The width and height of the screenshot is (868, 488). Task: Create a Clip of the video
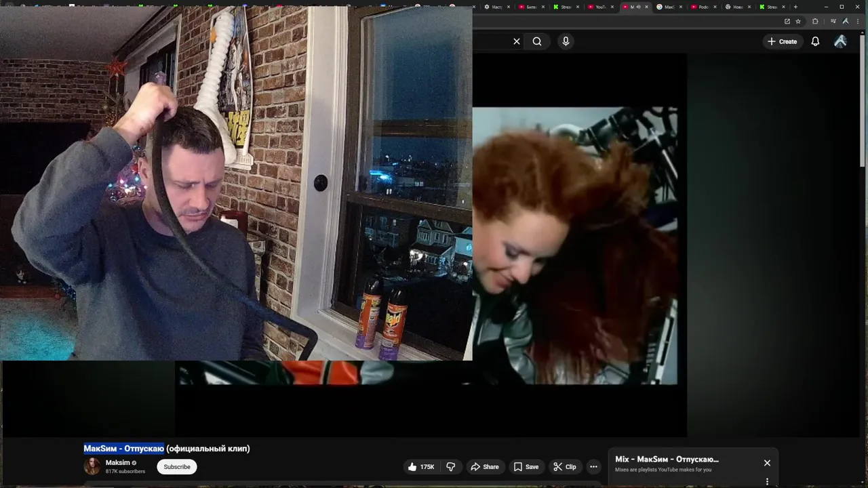pyautogui.click(x=564, y=467)
